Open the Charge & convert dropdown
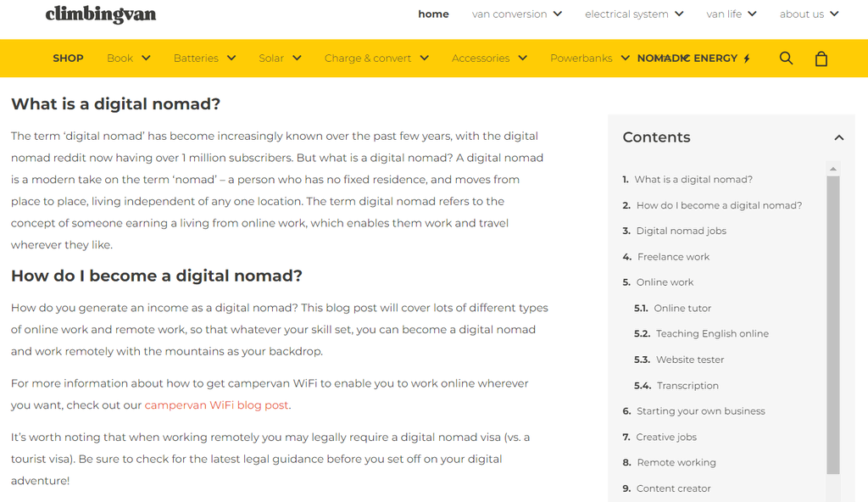This screenshot has height=502, width=868. (376, 59)
